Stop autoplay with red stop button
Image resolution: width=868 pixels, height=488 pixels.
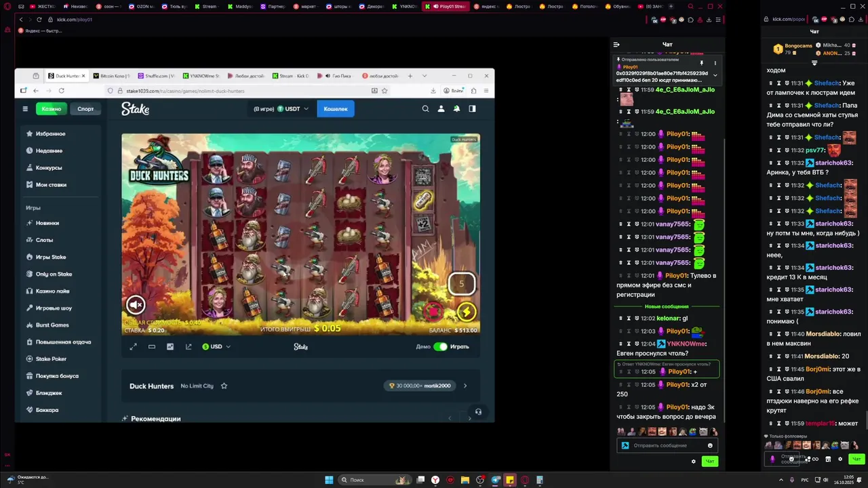tap(433, 311)
